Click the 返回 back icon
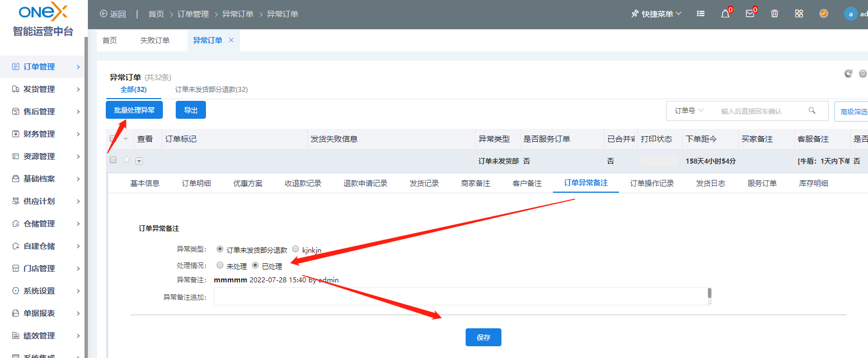Viewport: 868px width, 358px height. pos(103,13)
